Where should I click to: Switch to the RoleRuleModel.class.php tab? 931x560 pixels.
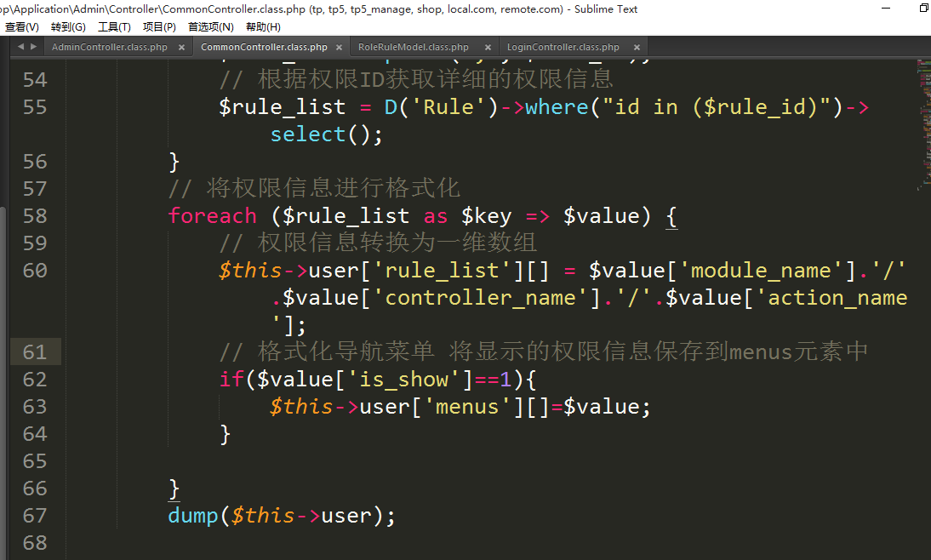[x=413, y=47]
